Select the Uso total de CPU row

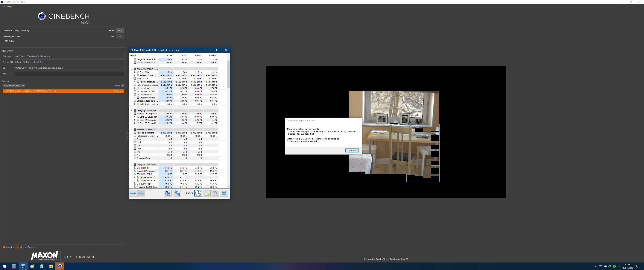tap(174, 94)
